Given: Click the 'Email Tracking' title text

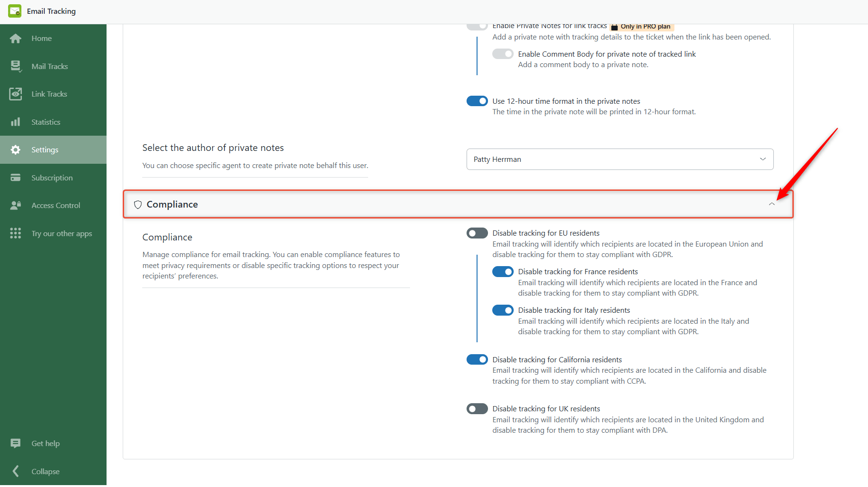Looking at the screenshot, I should pos(51,11).
